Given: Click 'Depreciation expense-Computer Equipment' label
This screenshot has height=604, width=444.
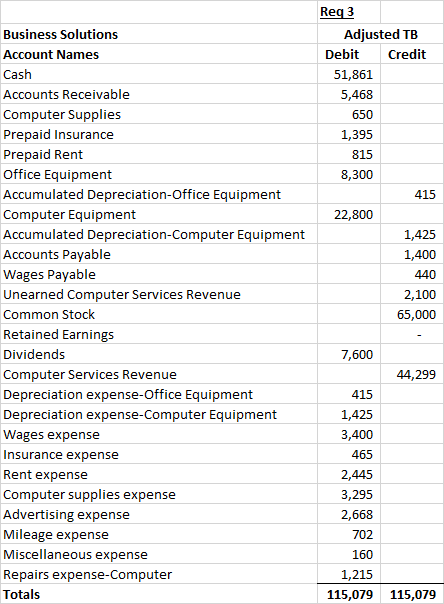Looking at the screenshot, I should click(140, 415).
